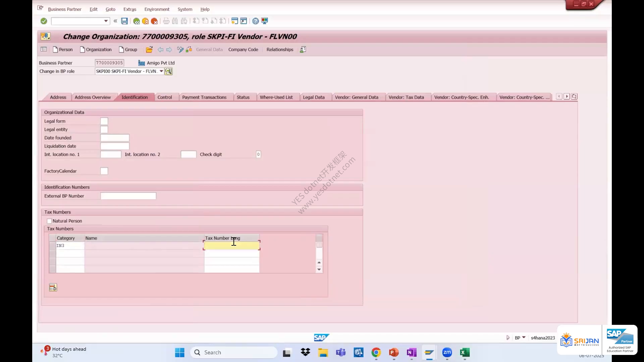Image resolution: width=644 pixels, height=362 pixels.
Task: Open the command field dropdown arrow
Action: coord(106,21)
